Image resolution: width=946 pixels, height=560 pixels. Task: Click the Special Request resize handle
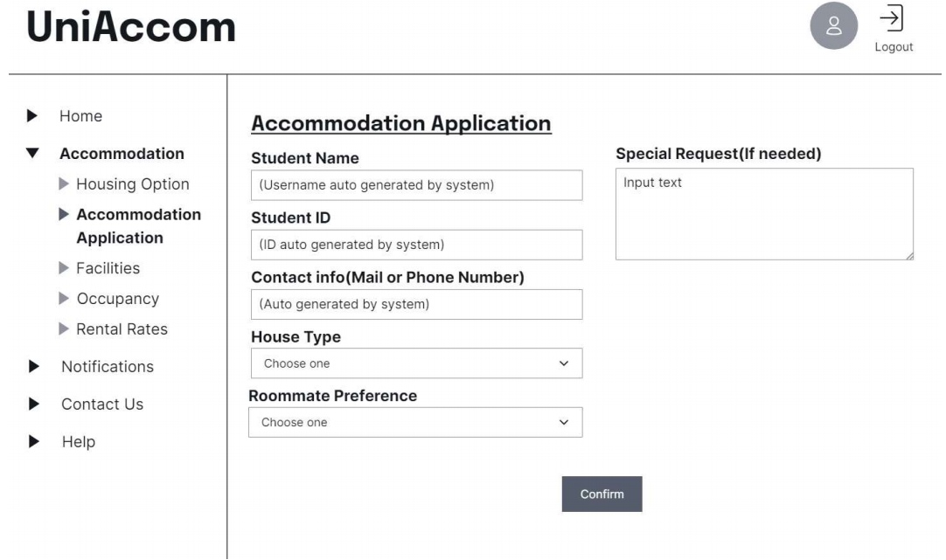(910, 255)
